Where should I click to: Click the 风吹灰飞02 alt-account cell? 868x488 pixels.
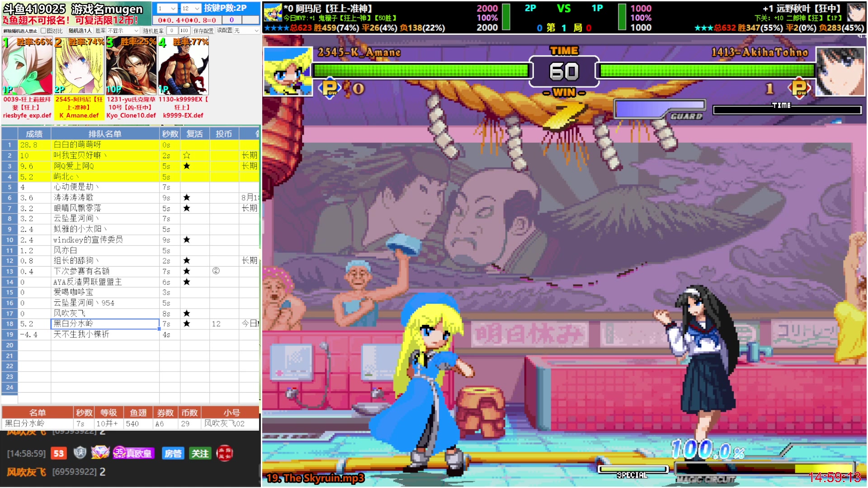231,424
